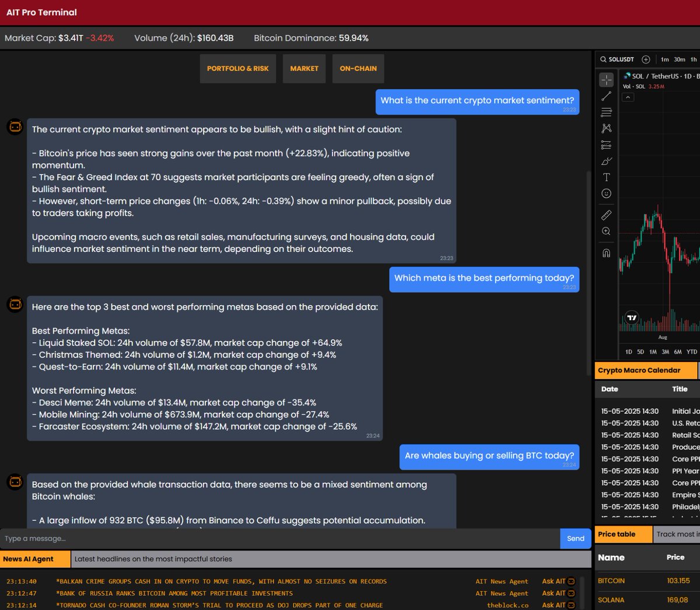Select the text annotation tool
The image size is (700, 610).
coord(607,177)
